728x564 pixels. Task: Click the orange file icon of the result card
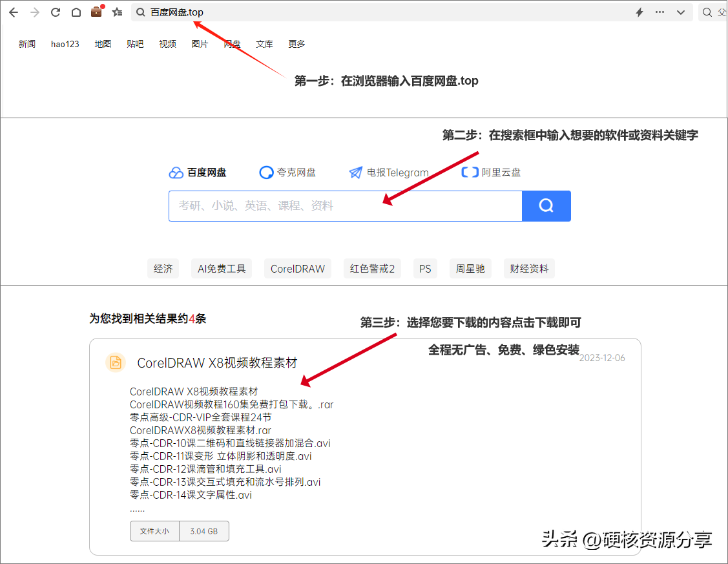click(116, 362)
